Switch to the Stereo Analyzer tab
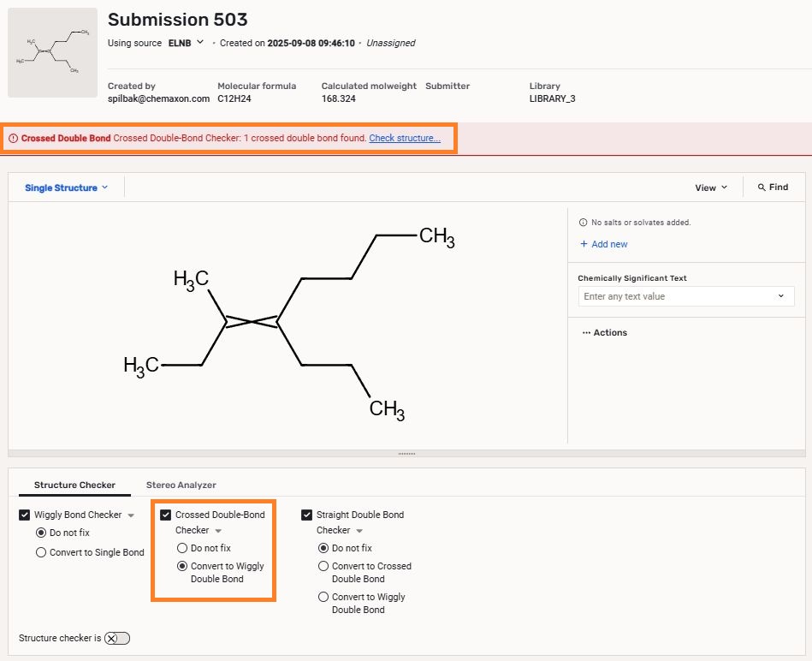The width and height of the screenshot is (812, 661). (181, 485)
